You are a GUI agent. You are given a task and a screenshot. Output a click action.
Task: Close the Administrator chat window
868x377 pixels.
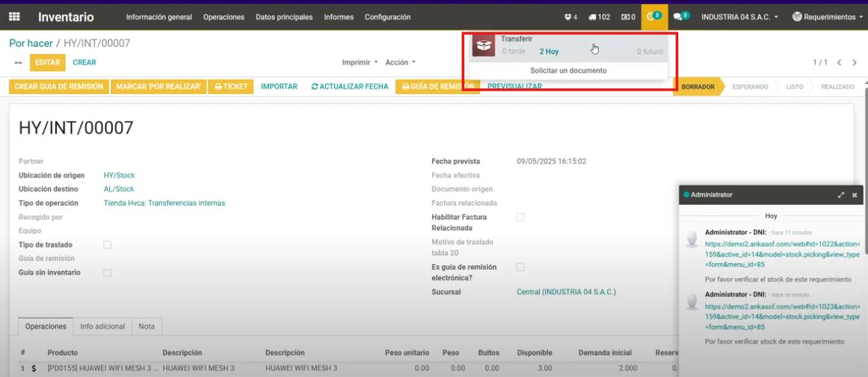point(855,195)
